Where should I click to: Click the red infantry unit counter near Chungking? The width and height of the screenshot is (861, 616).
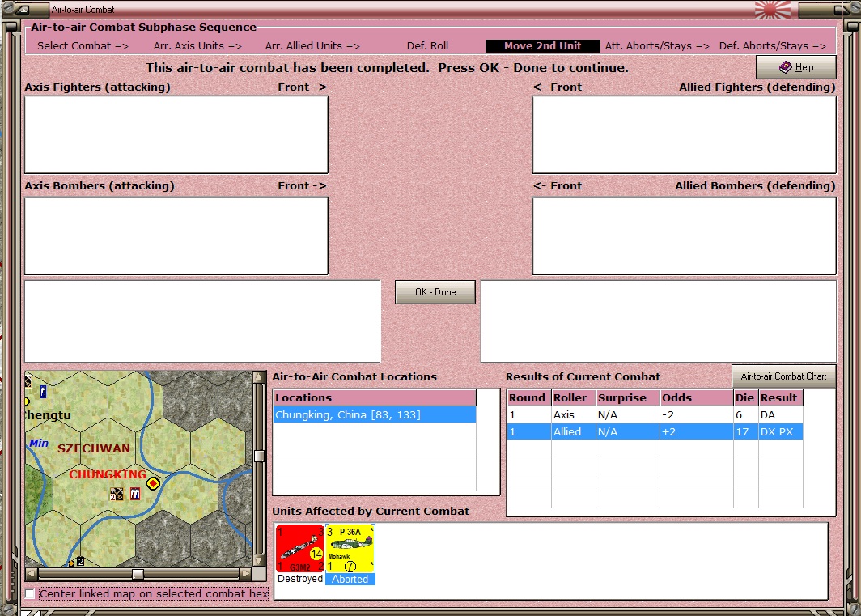tap(135, 494)
